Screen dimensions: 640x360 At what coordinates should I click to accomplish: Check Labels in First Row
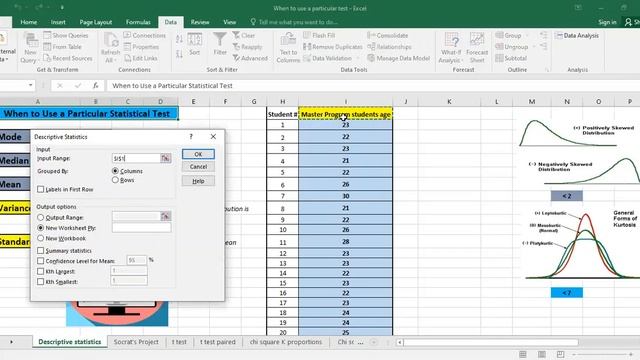tap(40, 189)
